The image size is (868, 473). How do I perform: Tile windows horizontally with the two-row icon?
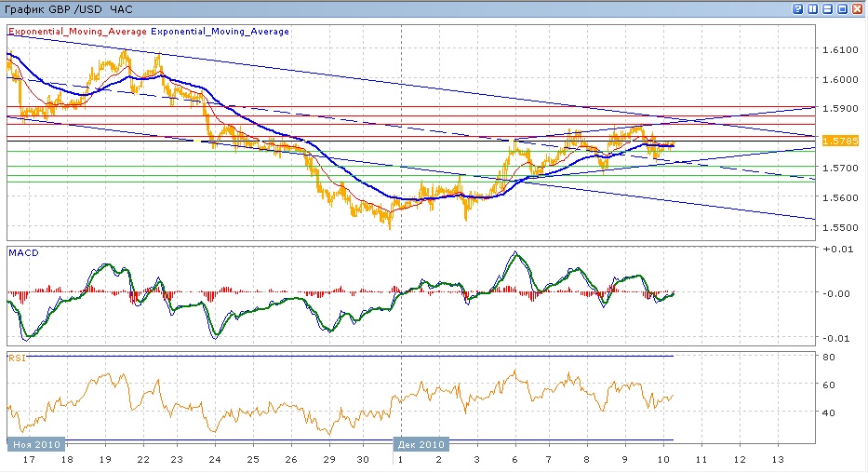[x=828, y=8]
